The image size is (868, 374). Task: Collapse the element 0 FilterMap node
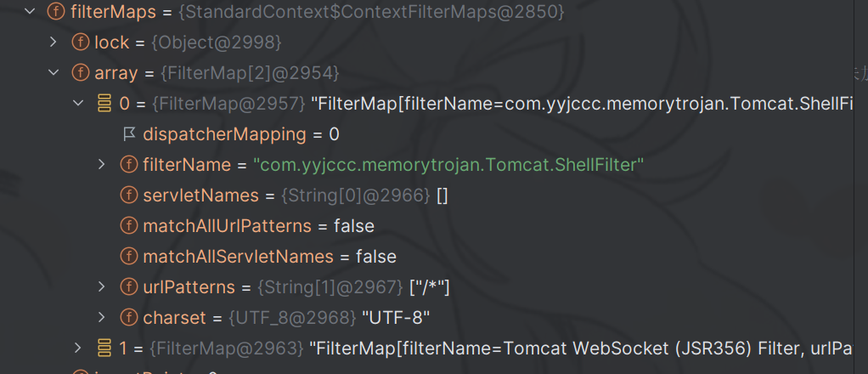point(78,104)
